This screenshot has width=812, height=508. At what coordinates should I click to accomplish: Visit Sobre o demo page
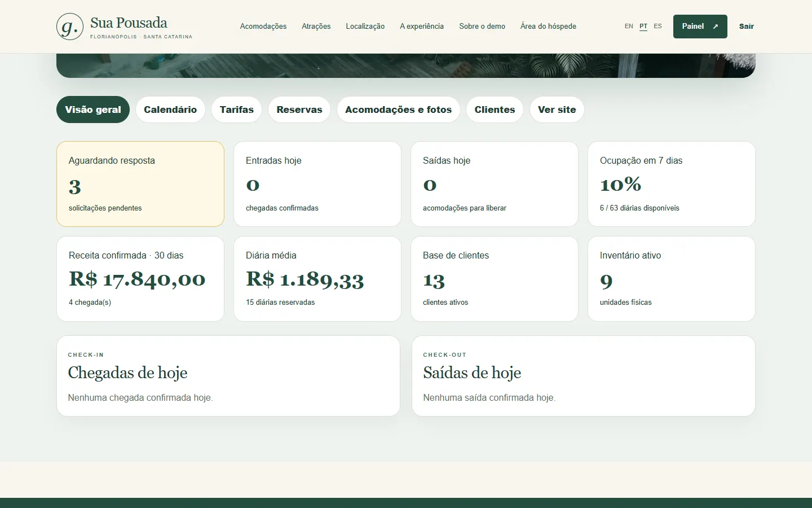point(482,27)
